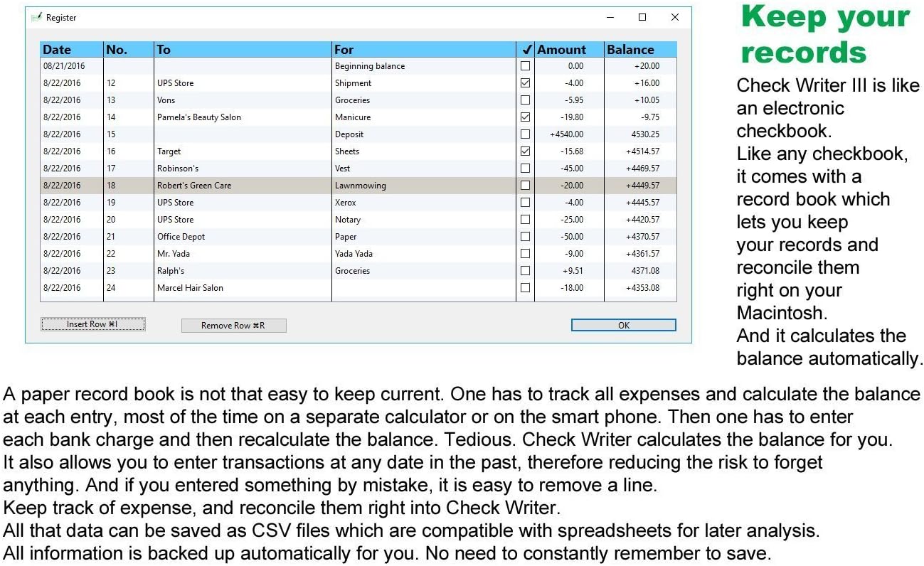This screenshot has height=566, width=924.
Task: Click the Date column header
Action: 72,50
